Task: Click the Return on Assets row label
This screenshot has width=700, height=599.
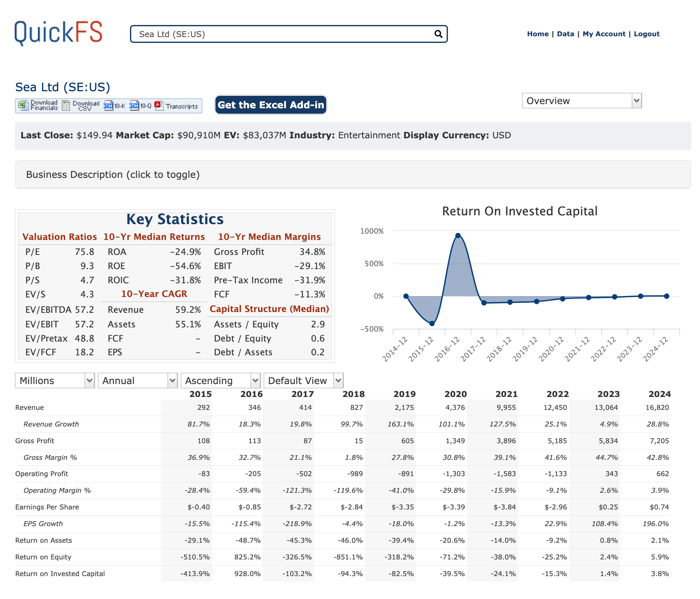Action: pos(44,540)
